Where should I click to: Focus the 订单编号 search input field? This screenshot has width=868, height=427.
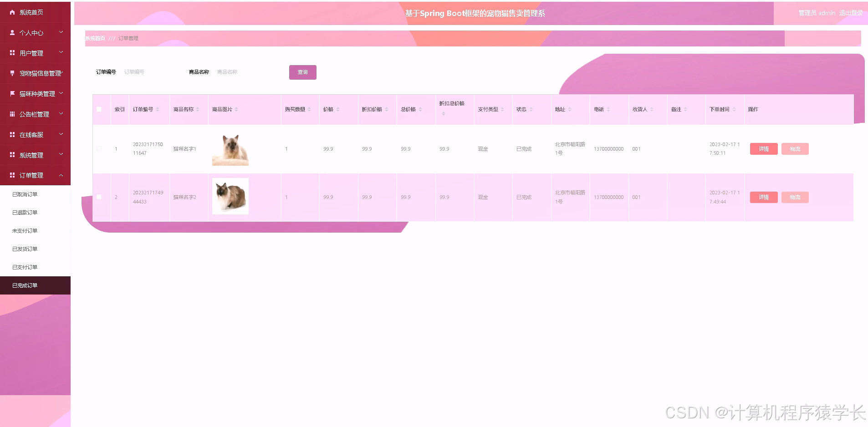(150, 72)
